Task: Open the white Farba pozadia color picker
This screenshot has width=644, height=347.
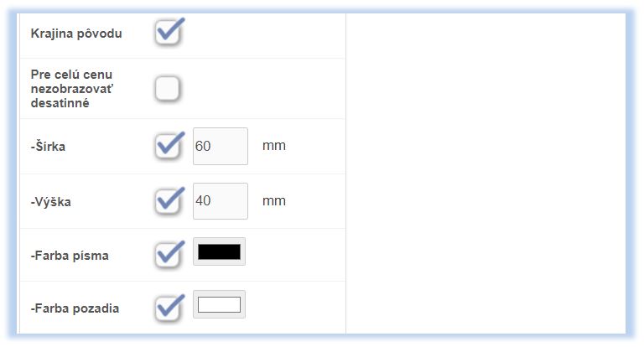Action: pos(219,304)
